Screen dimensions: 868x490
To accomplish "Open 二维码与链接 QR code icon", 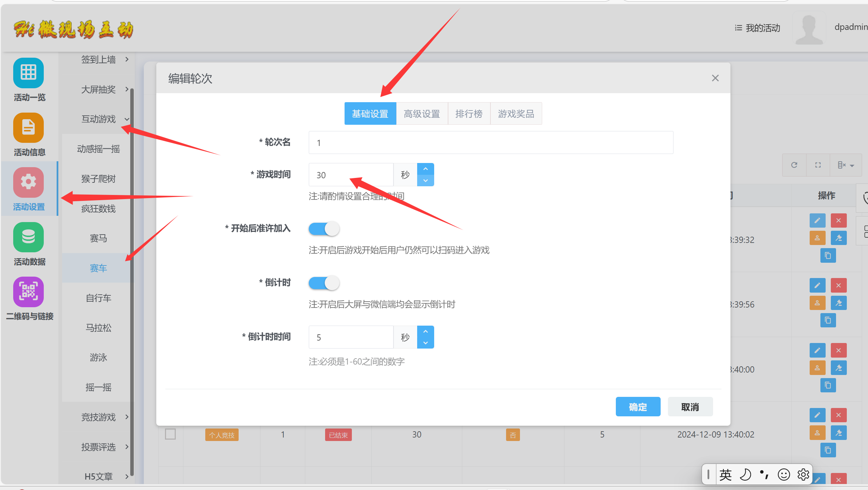I will tap(28, 292).
